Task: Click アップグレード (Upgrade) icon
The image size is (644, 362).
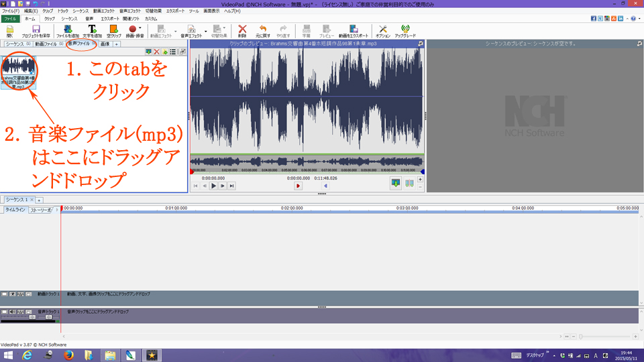Action: tap(405, 29)
